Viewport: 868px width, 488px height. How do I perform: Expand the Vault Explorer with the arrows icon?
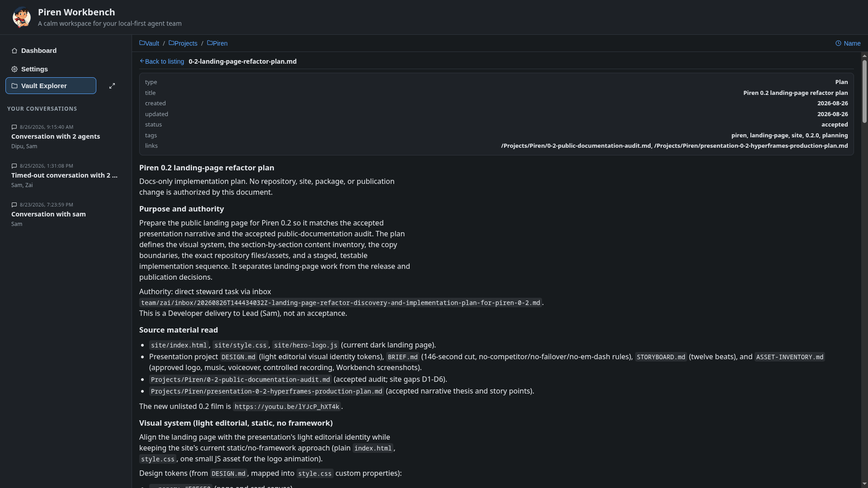click(112, 86)
